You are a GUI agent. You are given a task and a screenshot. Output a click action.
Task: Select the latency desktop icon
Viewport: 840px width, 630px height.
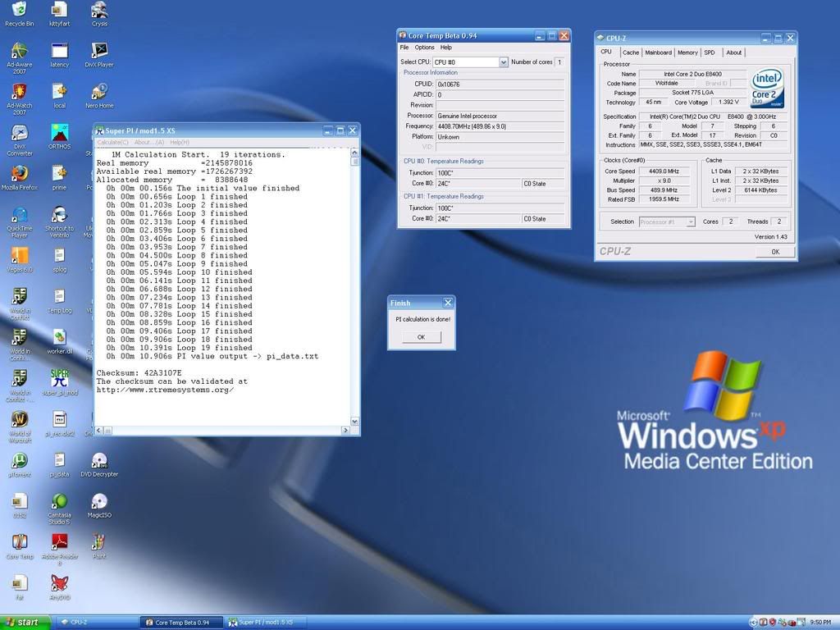click(59, 55)
